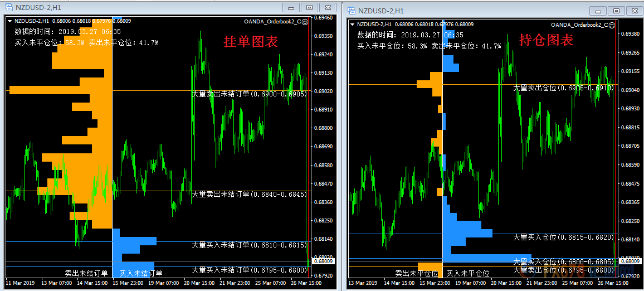
Task: Click price level 0.69020 on the left scale
Action: [x=324, y=91]
